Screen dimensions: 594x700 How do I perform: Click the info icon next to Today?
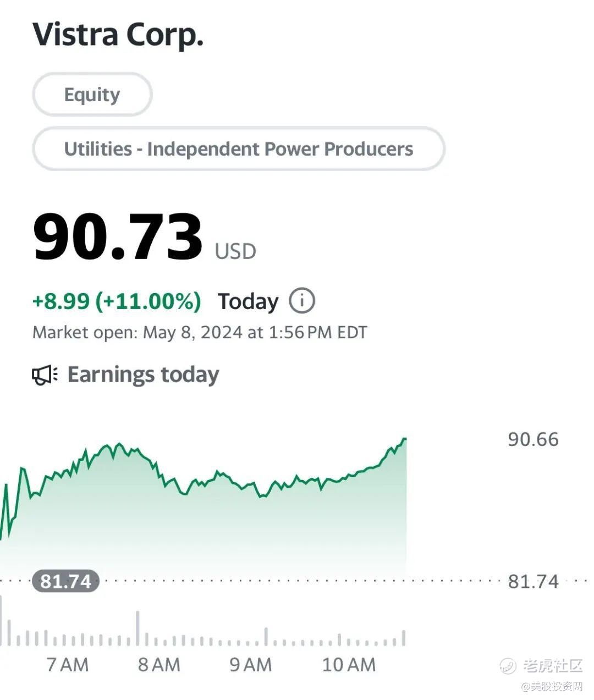click(x=301, y=301)
